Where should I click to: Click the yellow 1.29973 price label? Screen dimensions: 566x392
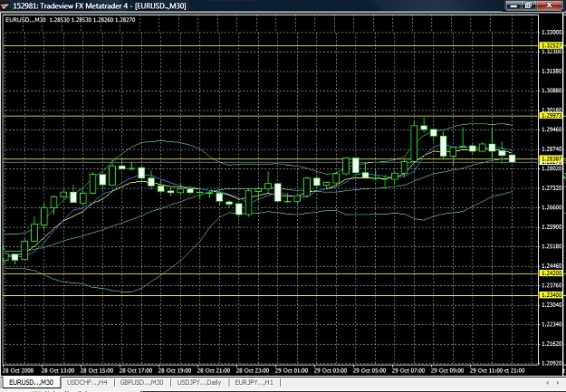tap(552, 116)
